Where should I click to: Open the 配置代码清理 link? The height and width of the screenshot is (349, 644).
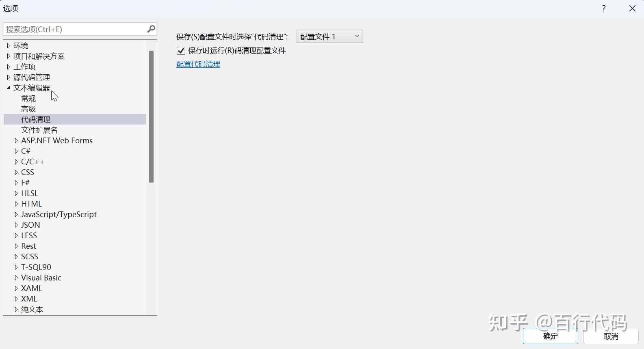198,64
